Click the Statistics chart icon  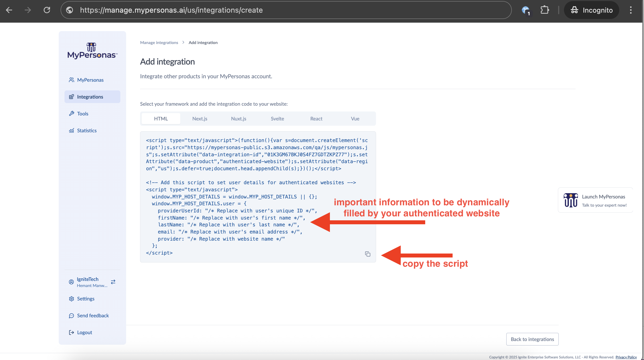[71, 130]
